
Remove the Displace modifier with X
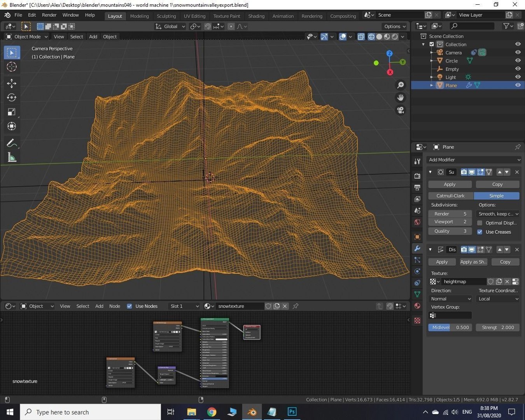pyautogui.click(x=517, y=249)
